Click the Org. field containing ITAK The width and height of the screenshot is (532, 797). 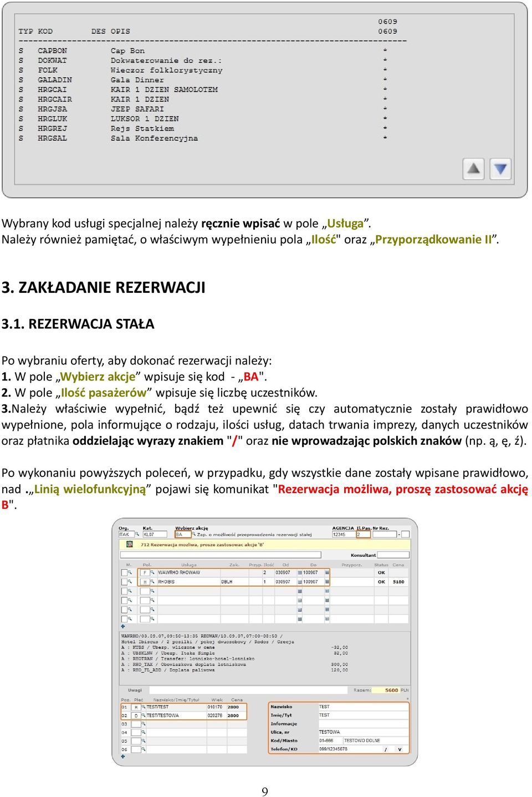point(126,534)
